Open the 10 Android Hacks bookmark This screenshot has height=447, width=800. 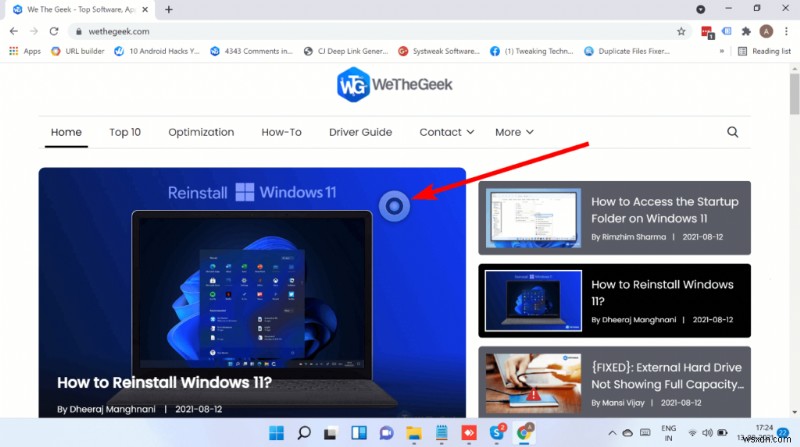pos(157,51)
